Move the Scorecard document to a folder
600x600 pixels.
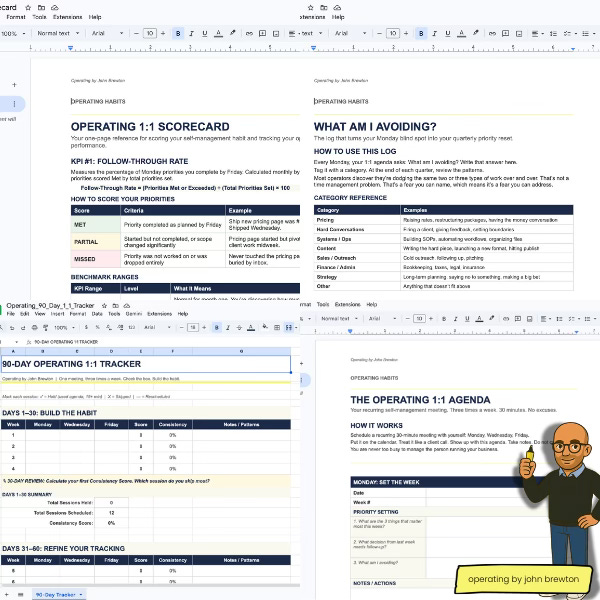(x=41, y=8)
